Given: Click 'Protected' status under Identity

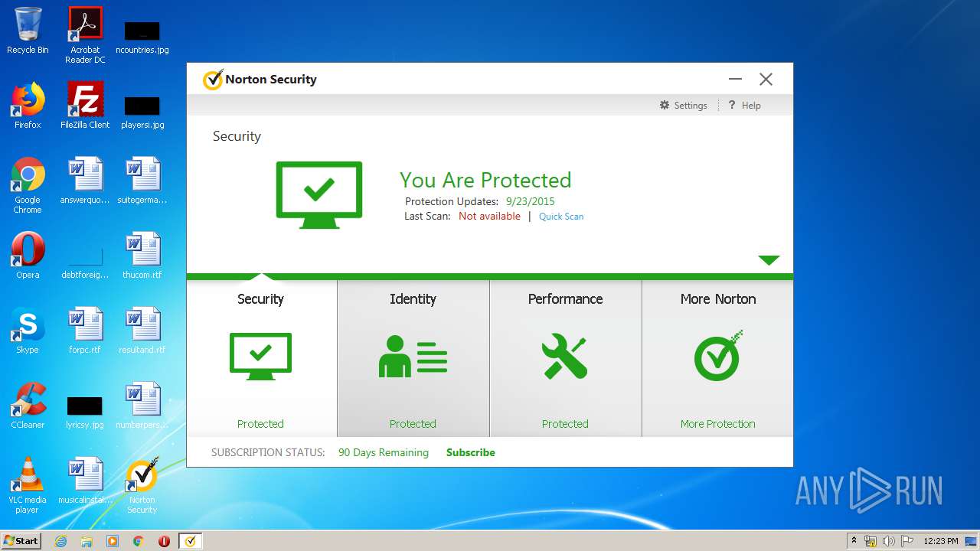Looking at the screenshot, I should point(413,424).
